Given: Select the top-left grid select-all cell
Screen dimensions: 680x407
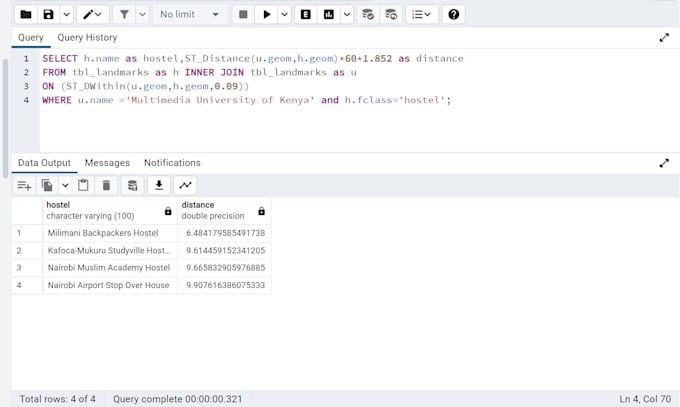Looking at the screenshot, I should (27, 210).
